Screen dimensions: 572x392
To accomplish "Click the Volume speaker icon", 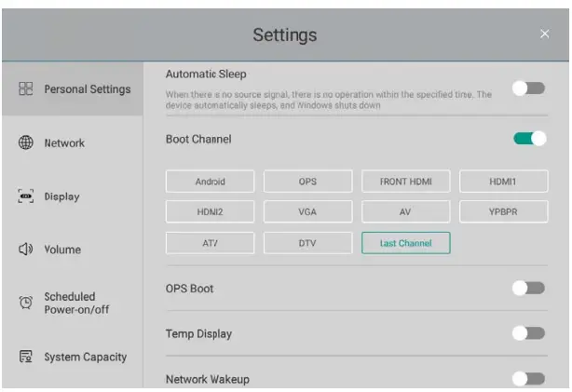I will 26,250.
